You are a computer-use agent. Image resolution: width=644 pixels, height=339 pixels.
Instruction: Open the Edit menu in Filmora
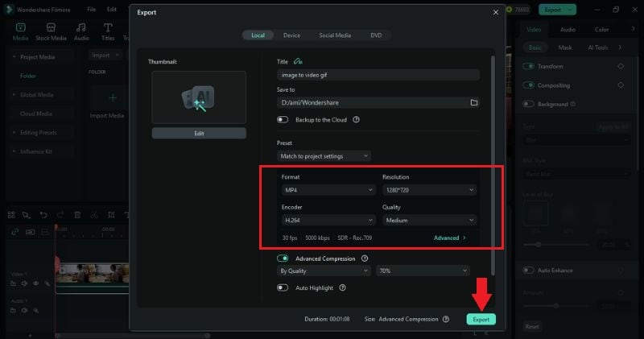[112, 9]
